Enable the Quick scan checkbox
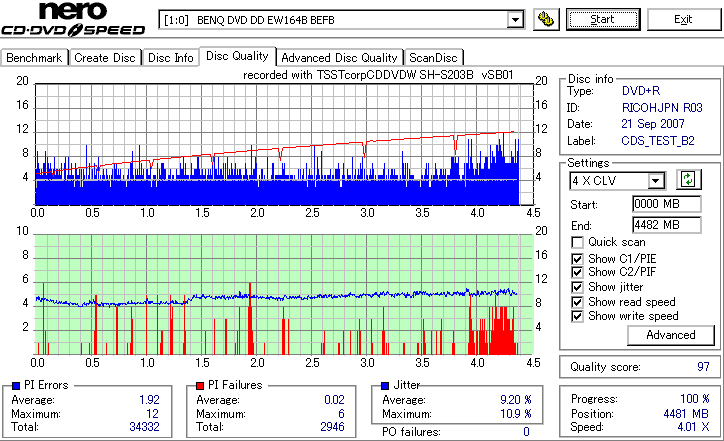The image size is (724, 441). pos(577,242)
